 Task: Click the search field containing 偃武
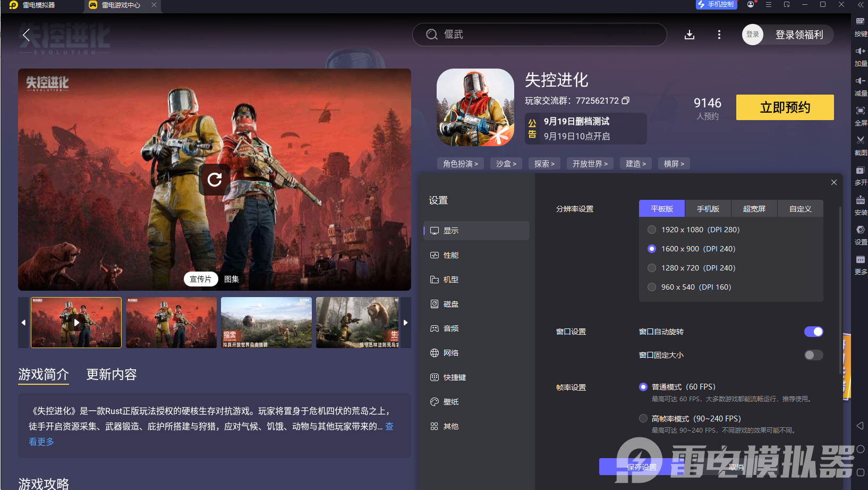tap(539, 35)
